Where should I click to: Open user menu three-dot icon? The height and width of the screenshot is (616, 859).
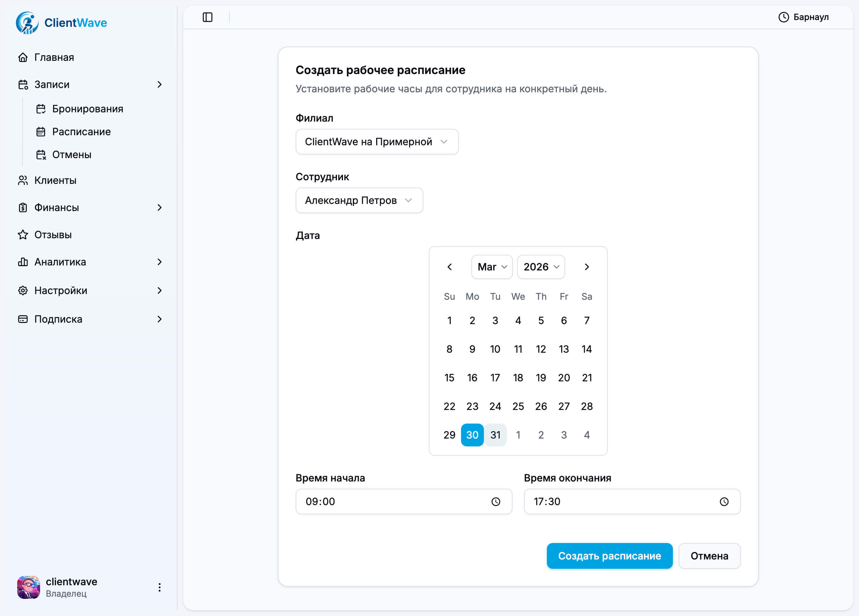pyautogui.click(x=160, y=587)
